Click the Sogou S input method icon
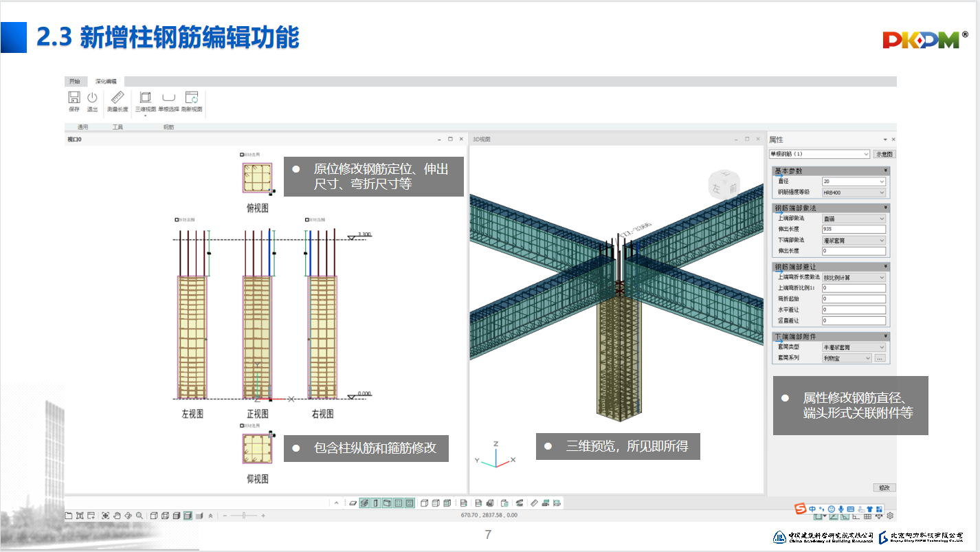 (x=800, y=508)
